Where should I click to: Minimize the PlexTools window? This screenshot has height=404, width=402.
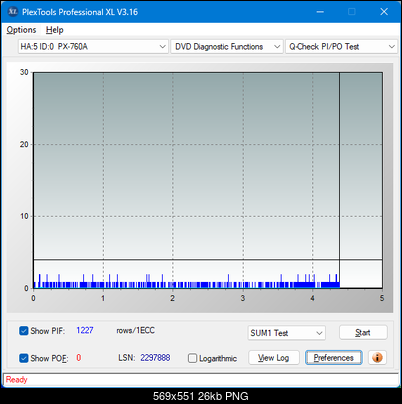[320, 12]
